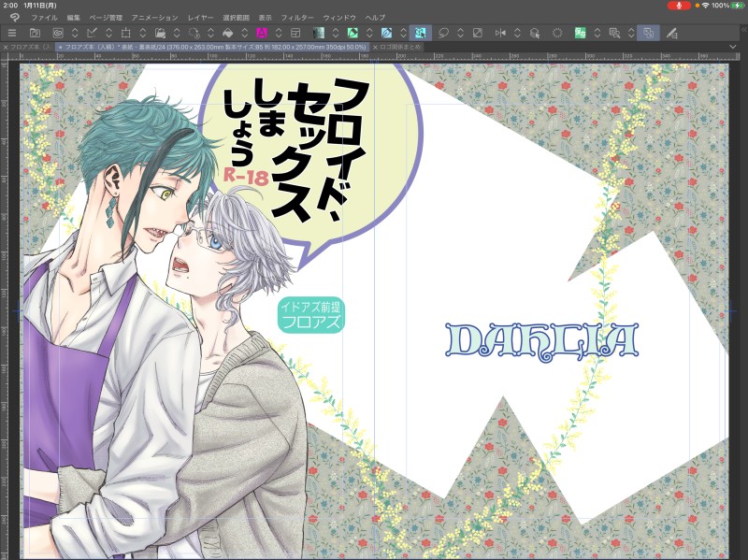
Task: Click the panel layout icon
Action: point(295,33)
